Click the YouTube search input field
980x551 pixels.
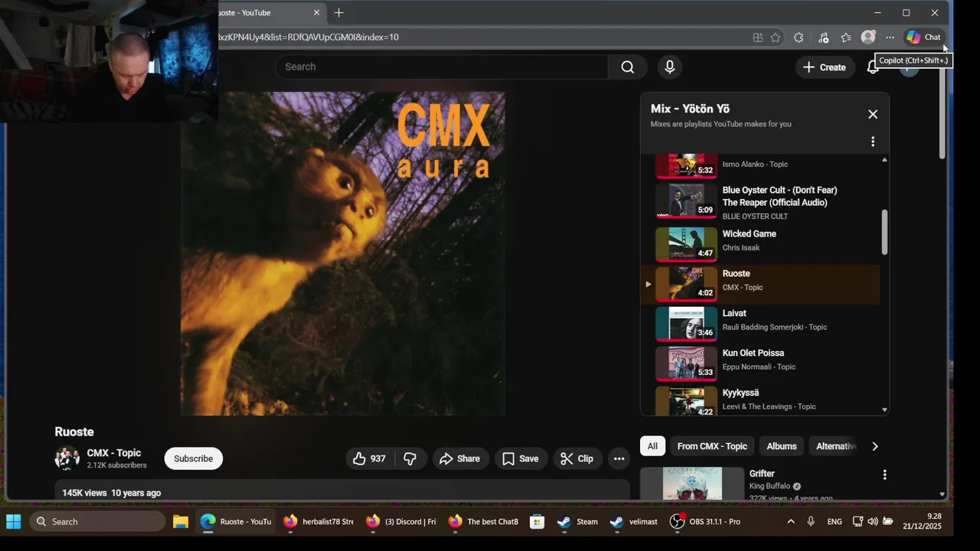[x=443, y=67]
